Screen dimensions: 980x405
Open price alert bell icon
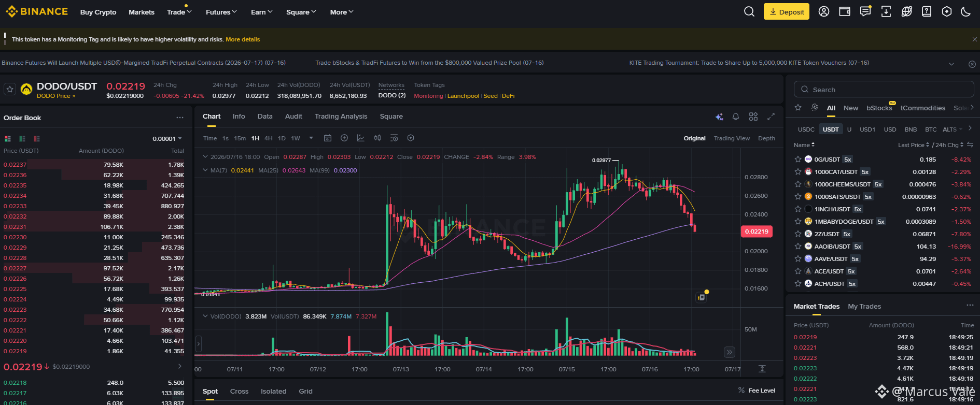tap(736, 117)
